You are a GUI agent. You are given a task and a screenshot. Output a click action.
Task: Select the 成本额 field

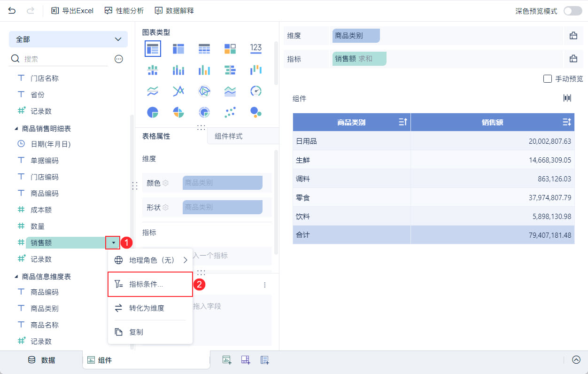pos(41,210)
